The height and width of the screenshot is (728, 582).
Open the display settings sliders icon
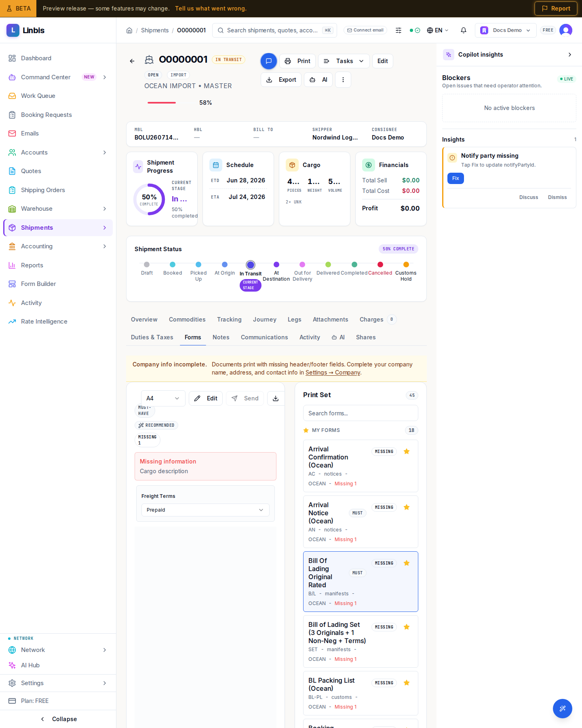399,30
